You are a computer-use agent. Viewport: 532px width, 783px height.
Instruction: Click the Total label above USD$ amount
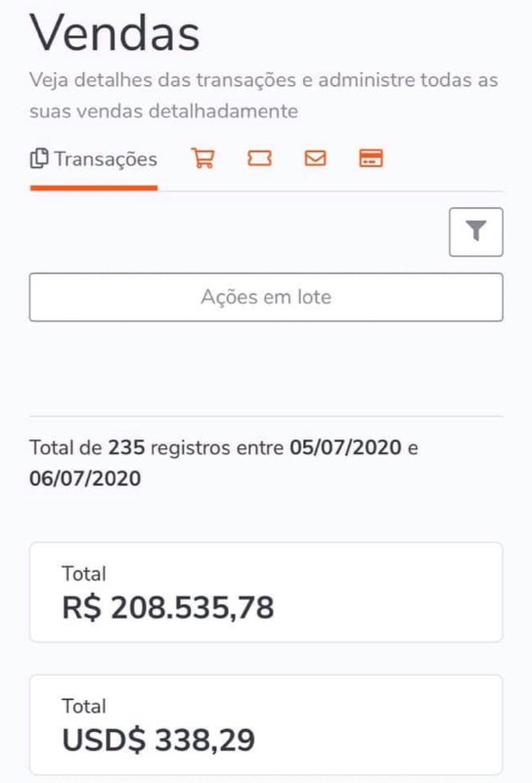point(84,706)
